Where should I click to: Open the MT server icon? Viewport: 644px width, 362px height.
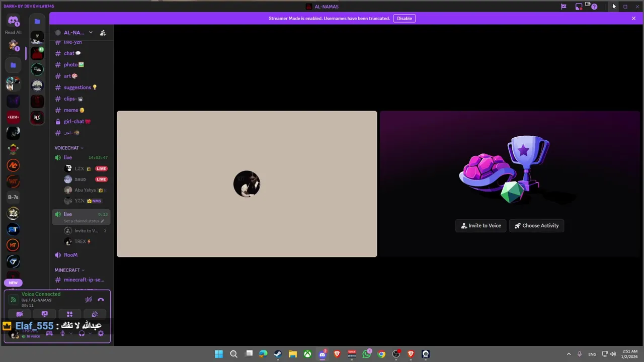13,245
